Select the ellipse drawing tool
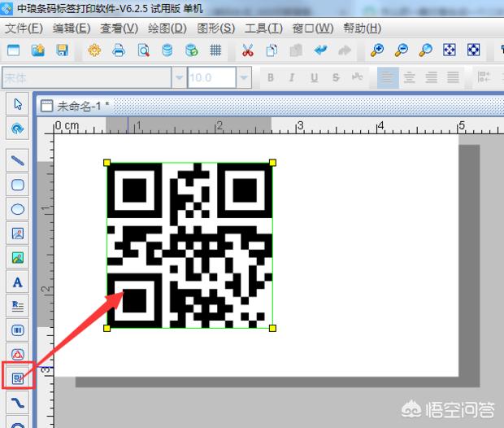 tap(18, 209)
